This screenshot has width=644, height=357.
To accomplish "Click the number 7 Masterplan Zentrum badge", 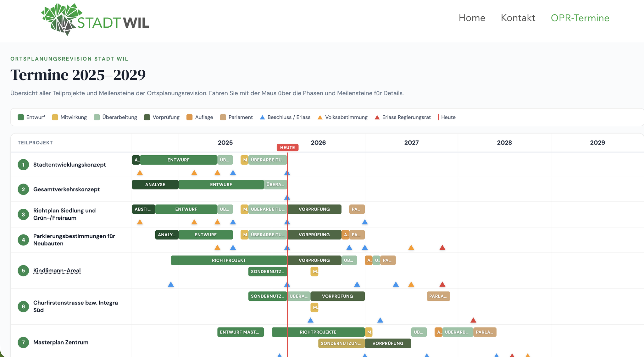I will [x=23, y=342].
